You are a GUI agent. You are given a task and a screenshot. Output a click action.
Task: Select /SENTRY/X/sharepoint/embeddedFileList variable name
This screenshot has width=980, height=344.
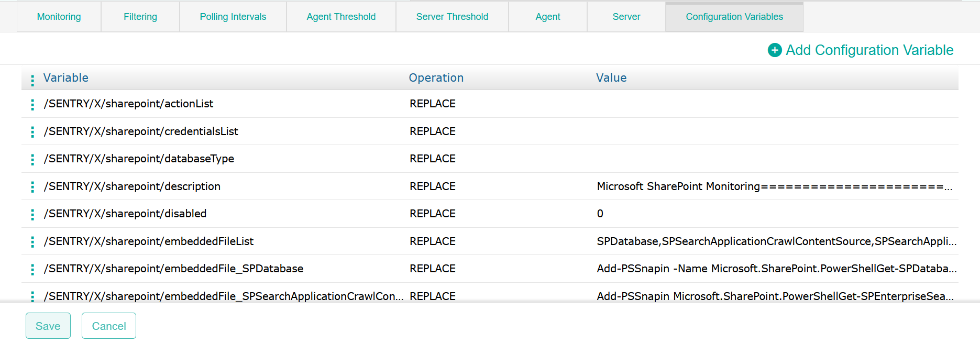tap(149, 241)
